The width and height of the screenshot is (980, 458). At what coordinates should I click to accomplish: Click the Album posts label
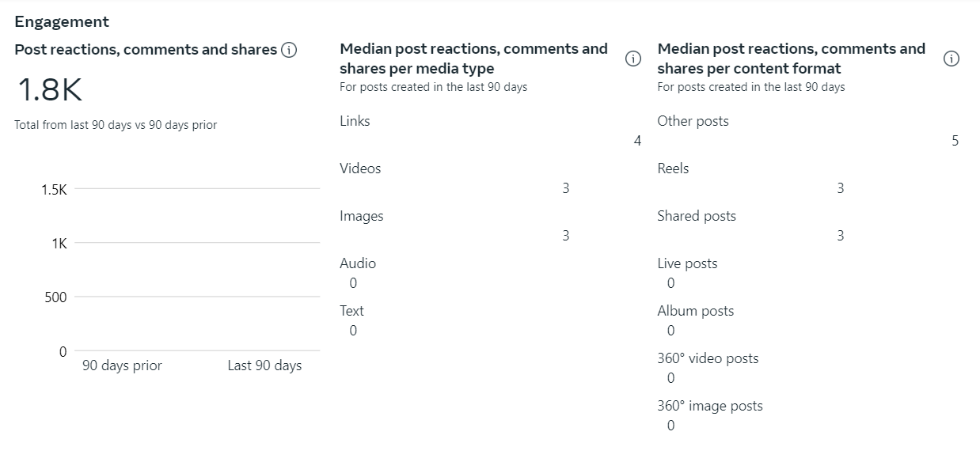click(695, 311)
